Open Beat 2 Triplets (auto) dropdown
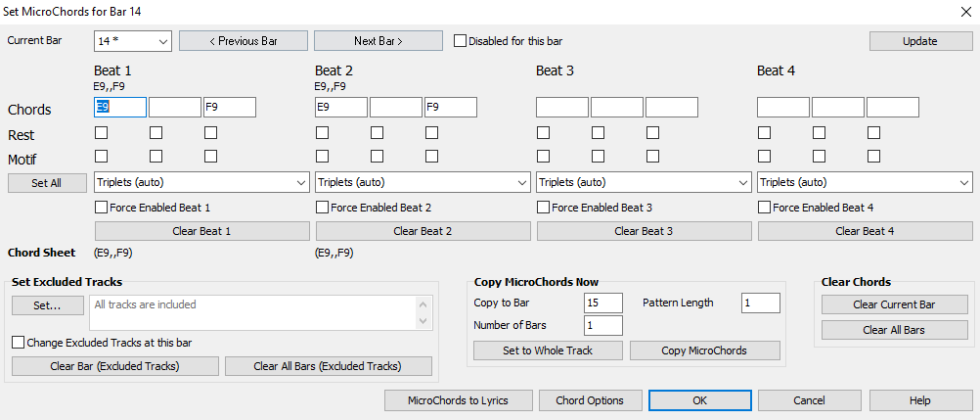The image size is (980, 420). (423, 183)
